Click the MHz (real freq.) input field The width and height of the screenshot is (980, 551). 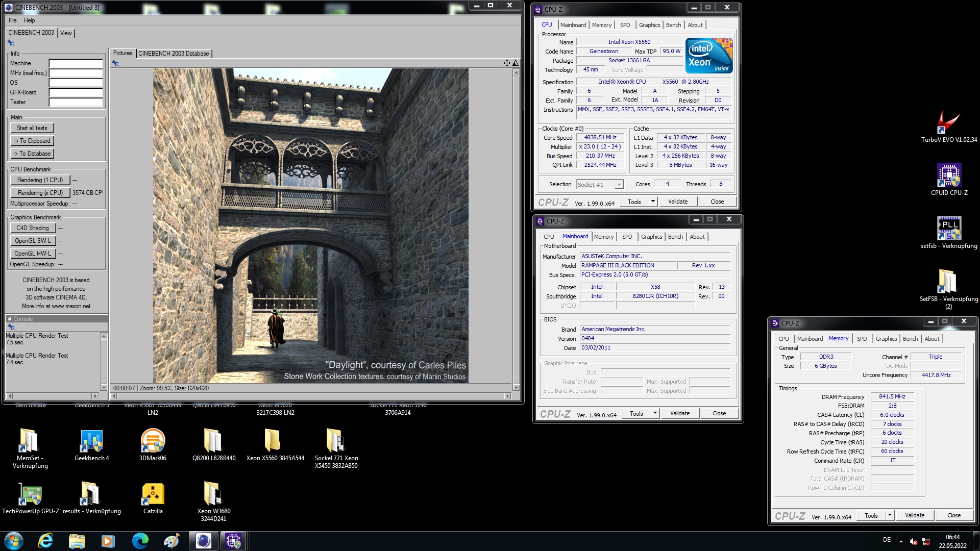[x=76, y=73]
